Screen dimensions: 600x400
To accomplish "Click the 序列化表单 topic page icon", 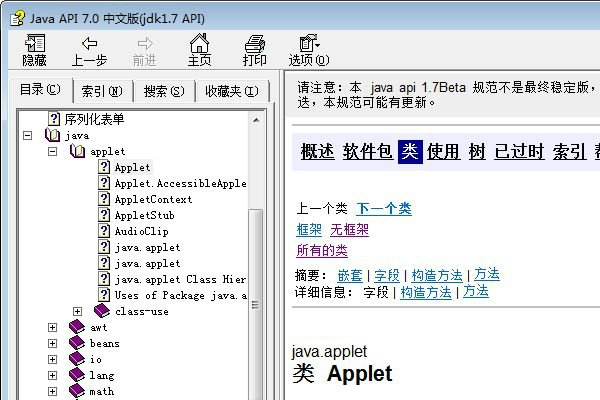I will pos(54,119).
